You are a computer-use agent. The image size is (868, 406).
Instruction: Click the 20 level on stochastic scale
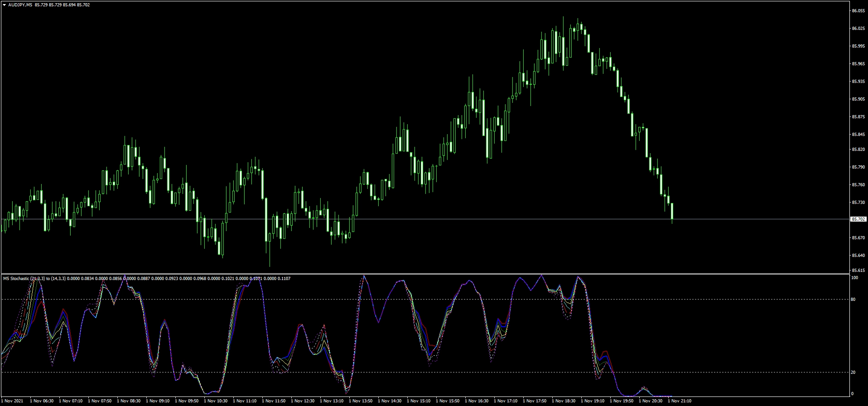click(853, 372)
